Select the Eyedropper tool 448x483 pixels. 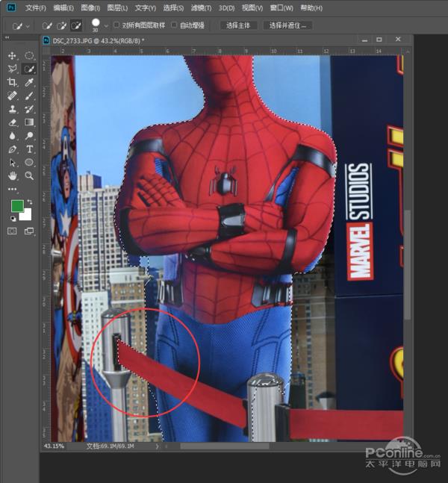click(29, 82)
